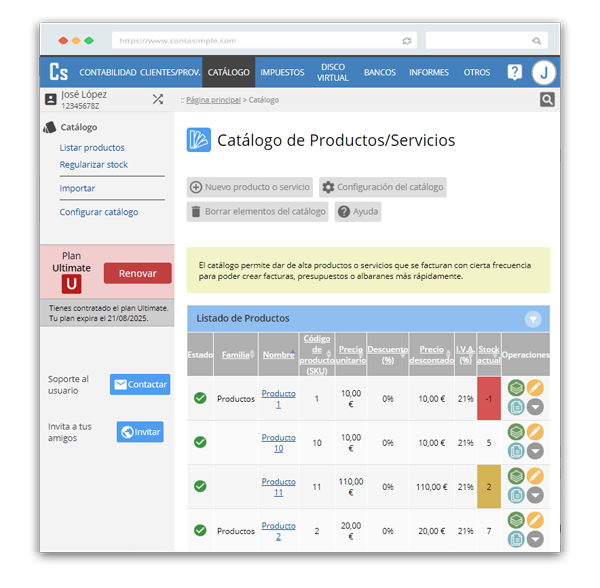Open the BANCOS menu
600x588 pixels.
pos(380,72)
